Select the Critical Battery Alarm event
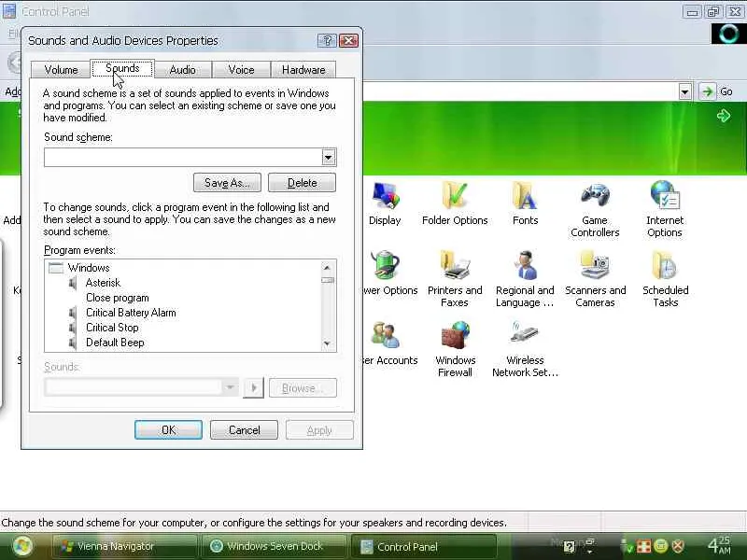 [131, 313]
